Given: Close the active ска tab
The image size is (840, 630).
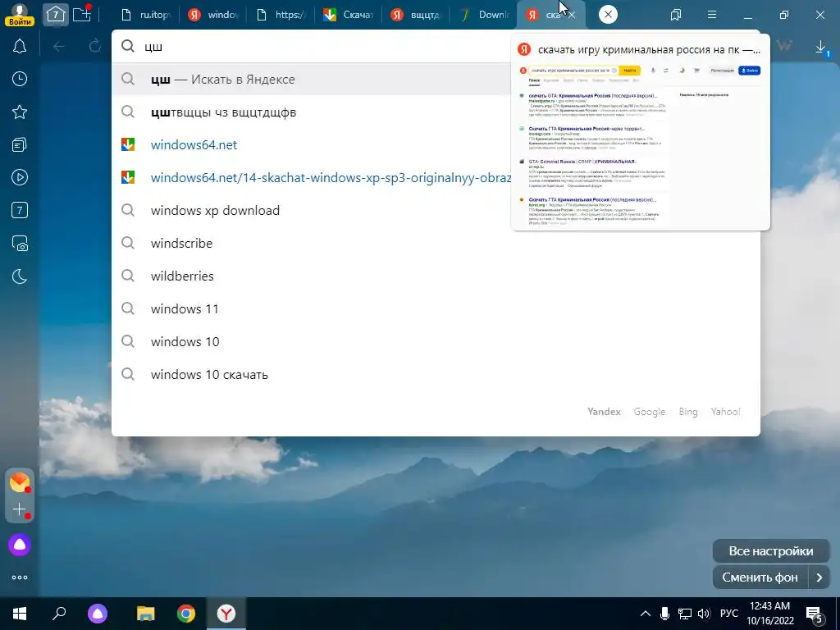Looking at the screenshot, I should tap(572, 15).
